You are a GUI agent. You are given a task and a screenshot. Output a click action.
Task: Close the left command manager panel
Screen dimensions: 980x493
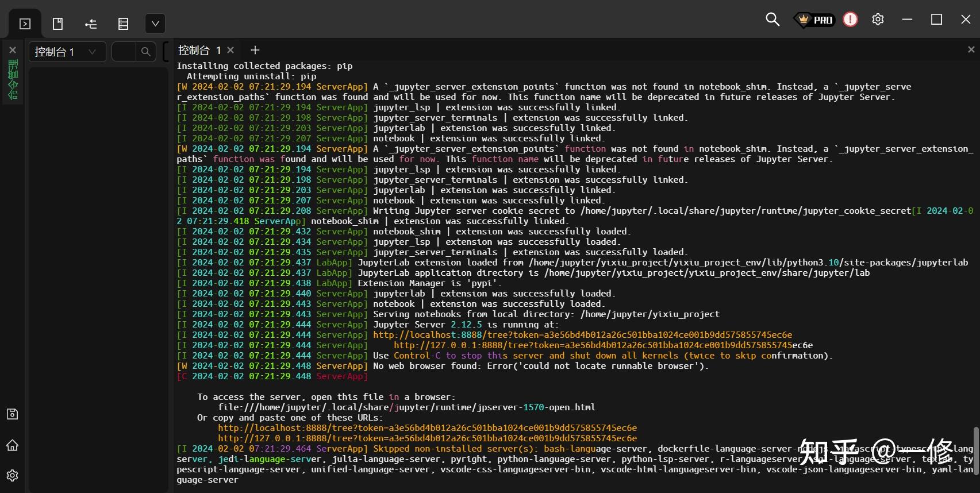13,50
